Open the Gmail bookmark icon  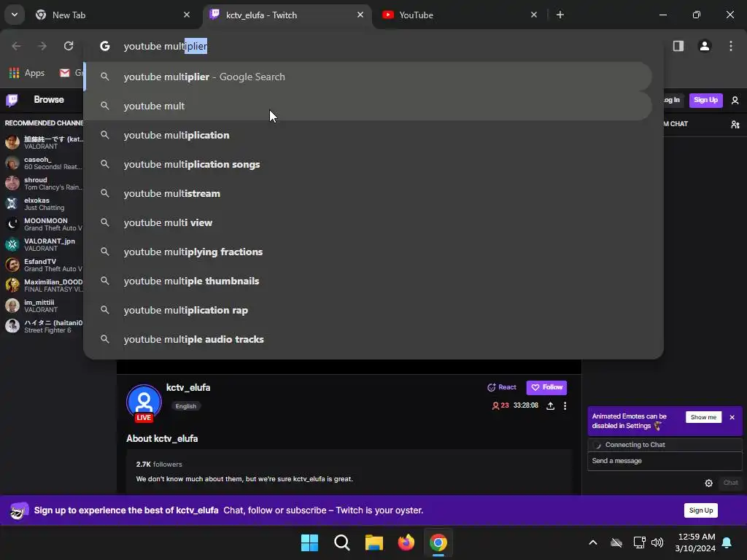coord(64,73)
